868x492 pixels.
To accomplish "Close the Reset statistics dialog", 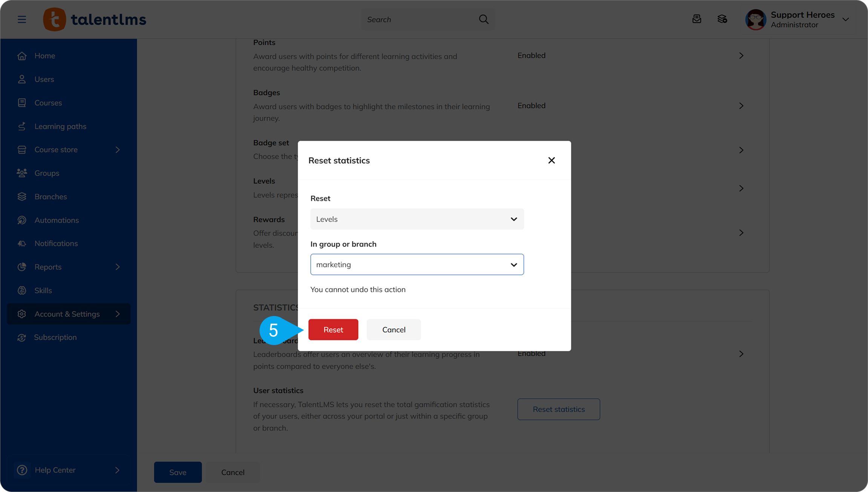I will click(551, 160).
